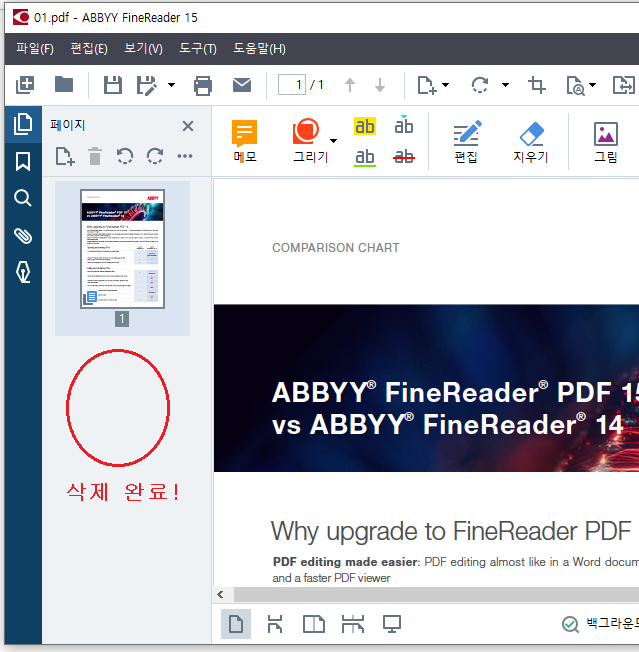Add a page in the 페이지 panel
Screen dimensions: 639x652
pos(65,156)
